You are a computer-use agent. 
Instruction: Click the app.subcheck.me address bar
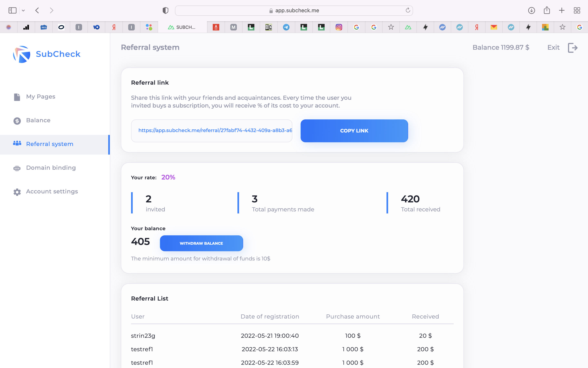pos(294,10)
